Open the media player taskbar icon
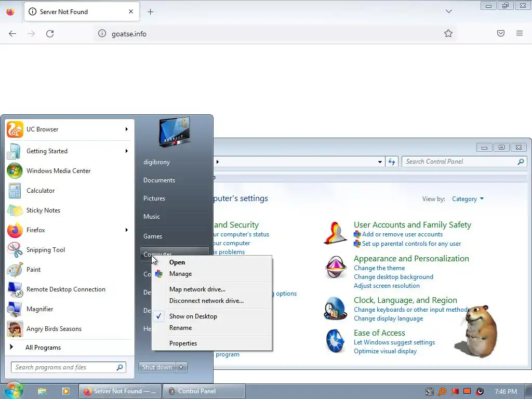 66,391
